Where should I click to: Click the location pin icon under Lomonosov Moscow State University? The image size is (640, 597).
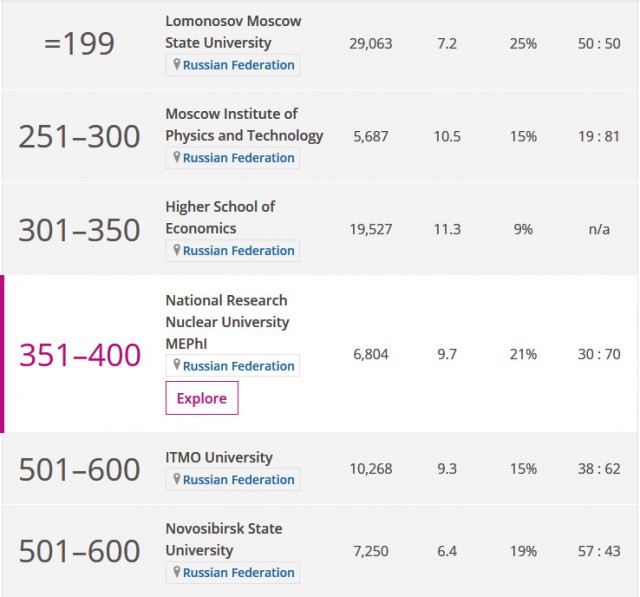coord(176,64)
